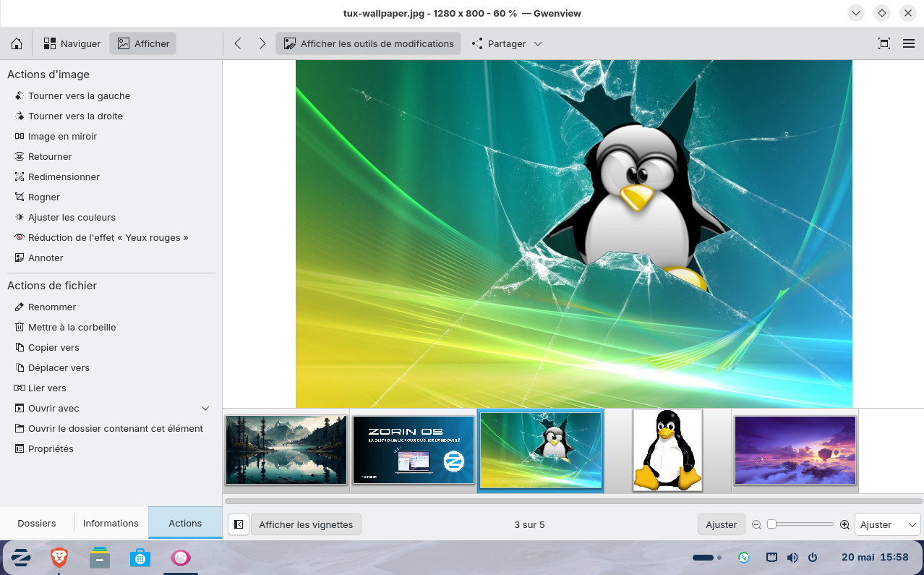Toggle Afficher les outils de modifications
The image size is (924, 575).
[368, 43]
